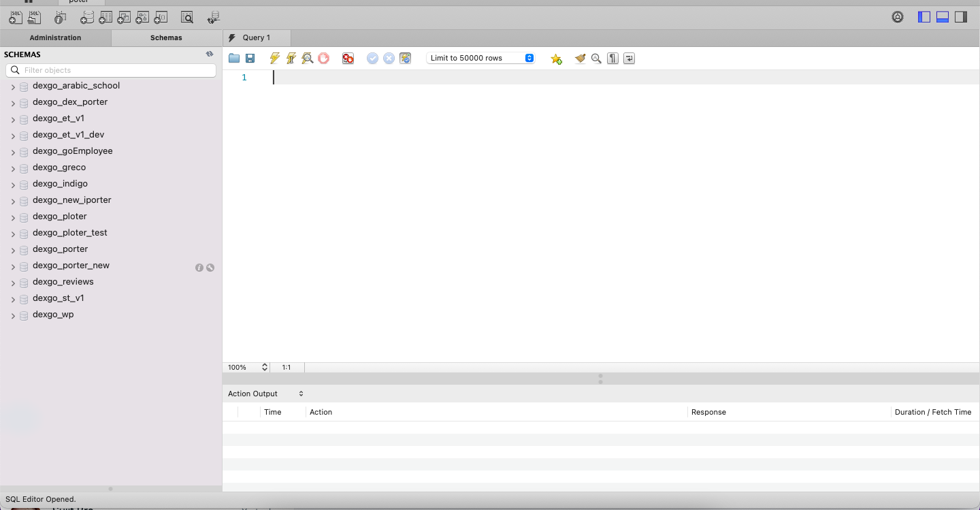
Task: Expand the dexgo_wp schema tree
Action: click(13, 315)
